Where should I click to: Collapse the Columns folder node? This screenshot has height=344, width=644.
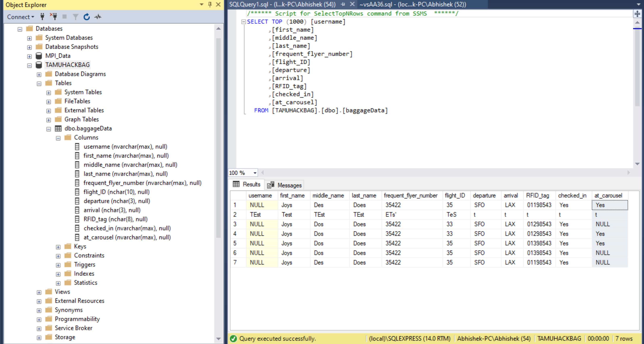[58, 138]
